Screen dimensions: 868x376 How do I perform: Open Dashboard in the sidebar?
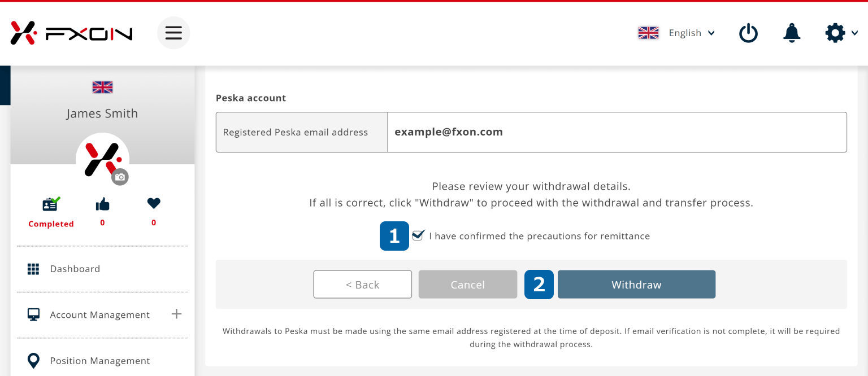pos(75,269)
